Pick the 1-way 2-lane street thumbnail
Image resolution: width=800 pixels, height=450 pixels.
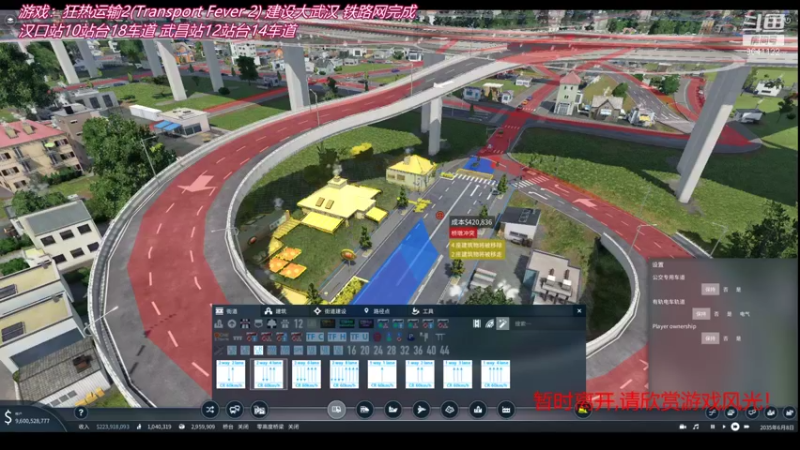[419, 374]
